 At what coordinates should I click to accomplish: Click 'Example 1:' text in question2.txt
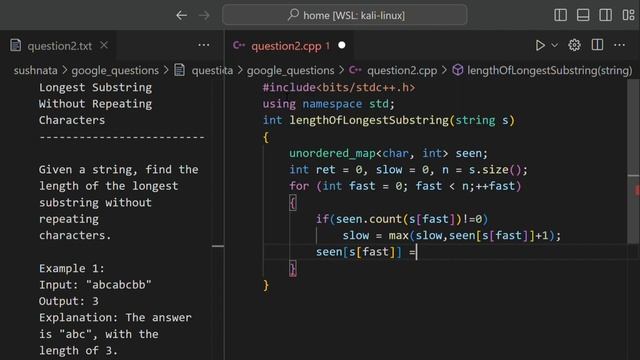(72, 268)
